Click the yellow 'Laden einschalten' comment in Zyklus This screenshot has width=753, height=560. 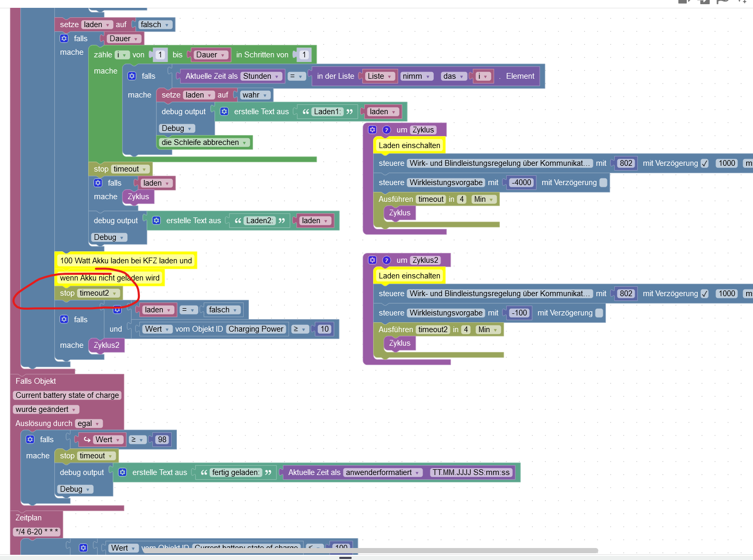click(x=409, y=145)
